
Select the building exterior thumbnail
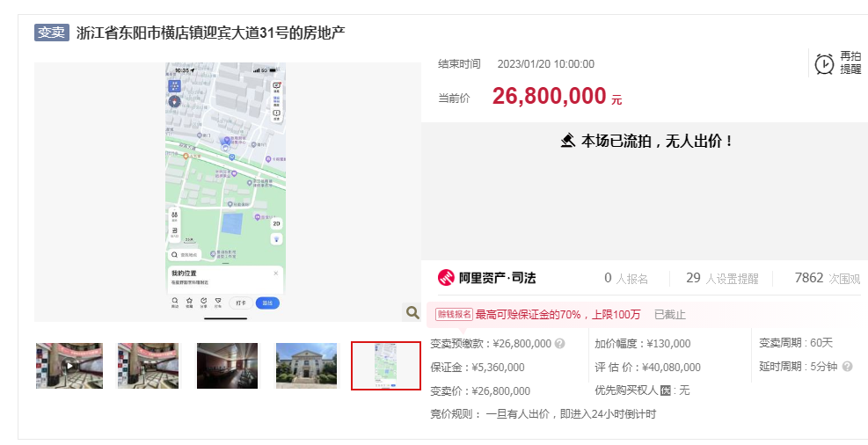point(306,366)
